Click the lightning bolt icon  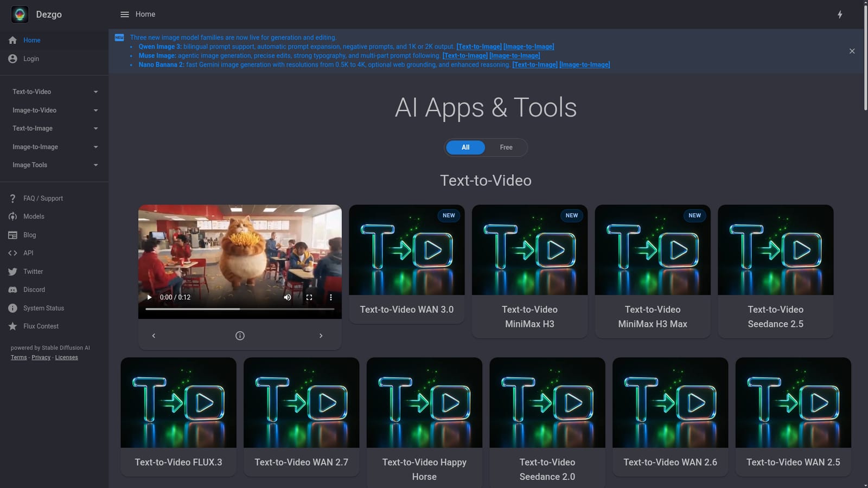point(840,15)
